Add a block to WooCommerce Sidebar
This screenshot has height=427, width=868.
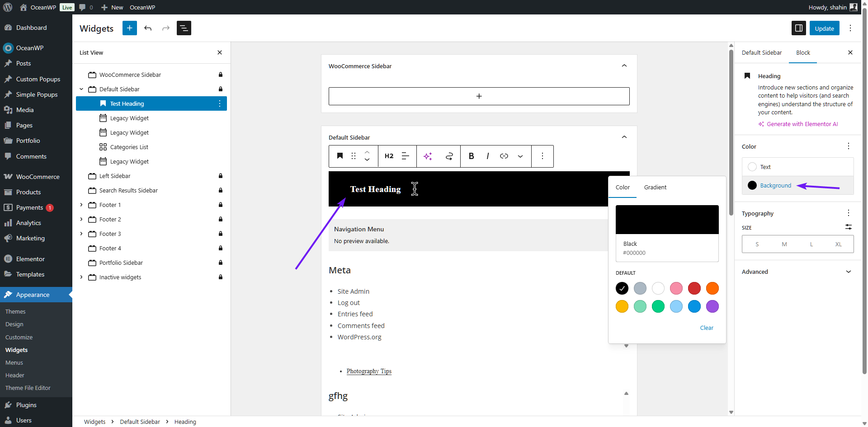click(479, 96)
